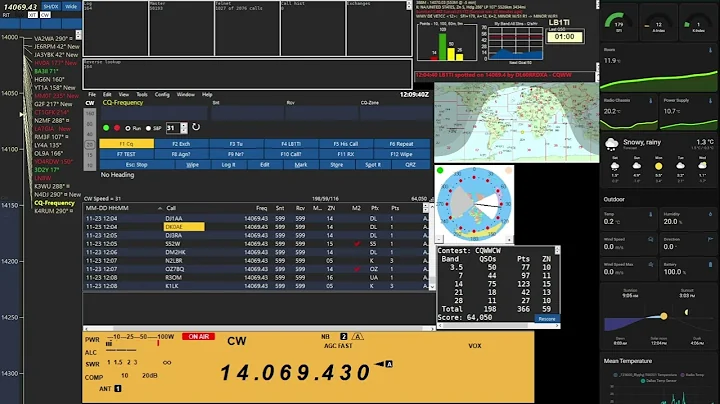Click the score window horizontal scrollbar
Viewport: 720px width, 404px height.
499,325
